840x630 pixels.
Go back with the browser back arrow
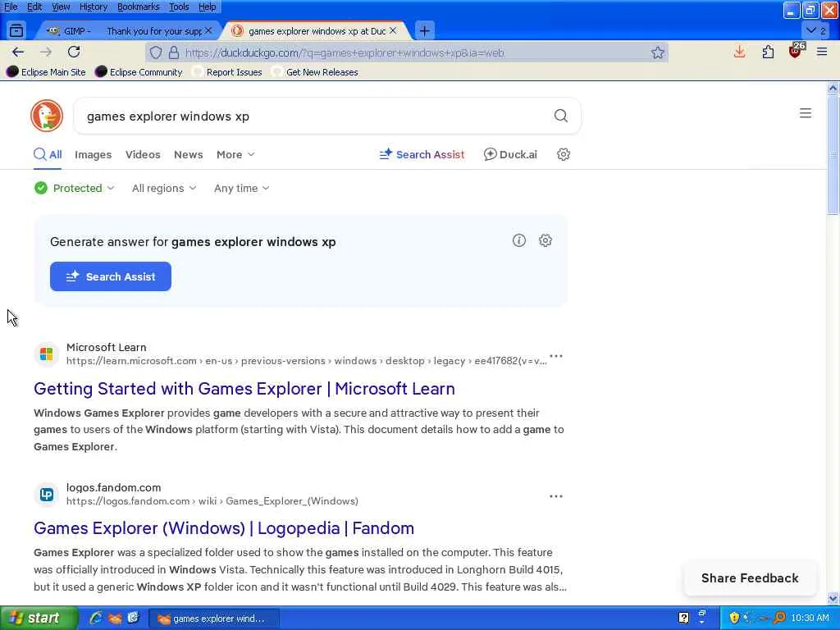tap(18, 52)
